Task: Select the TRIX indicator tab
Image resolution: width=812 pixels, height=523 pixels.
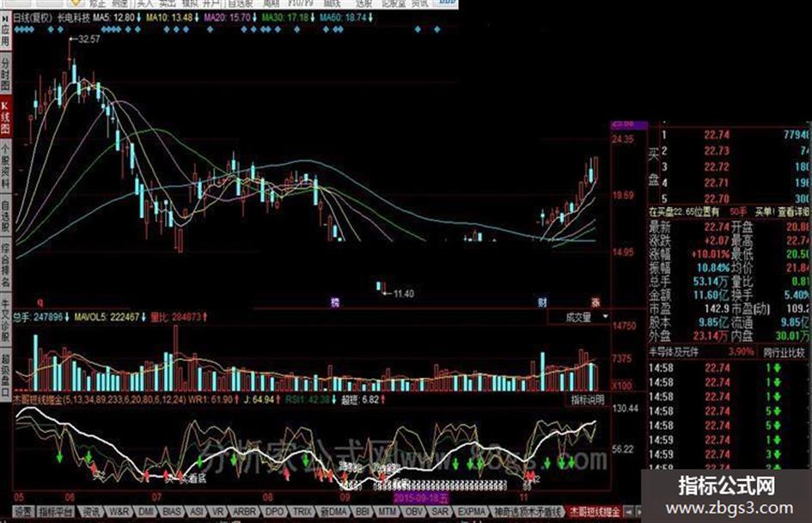Action: (302, 512)
